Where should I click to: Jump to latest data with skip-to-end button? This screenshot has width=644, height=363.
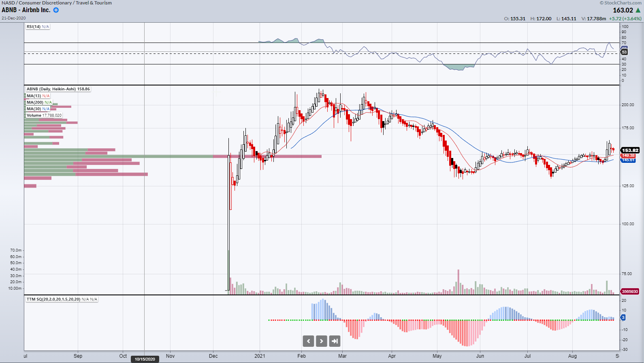[x=335, y=341]
